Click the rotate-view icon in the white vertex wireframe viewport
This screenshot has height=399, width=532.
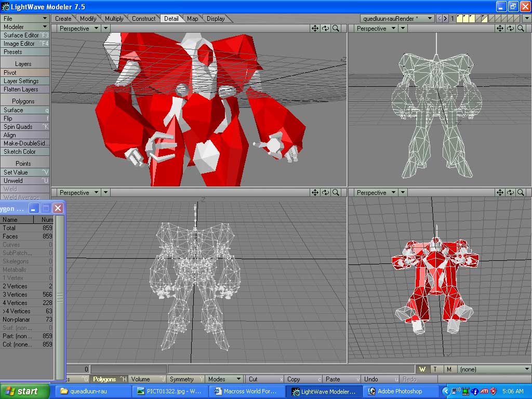click(325, 192)
